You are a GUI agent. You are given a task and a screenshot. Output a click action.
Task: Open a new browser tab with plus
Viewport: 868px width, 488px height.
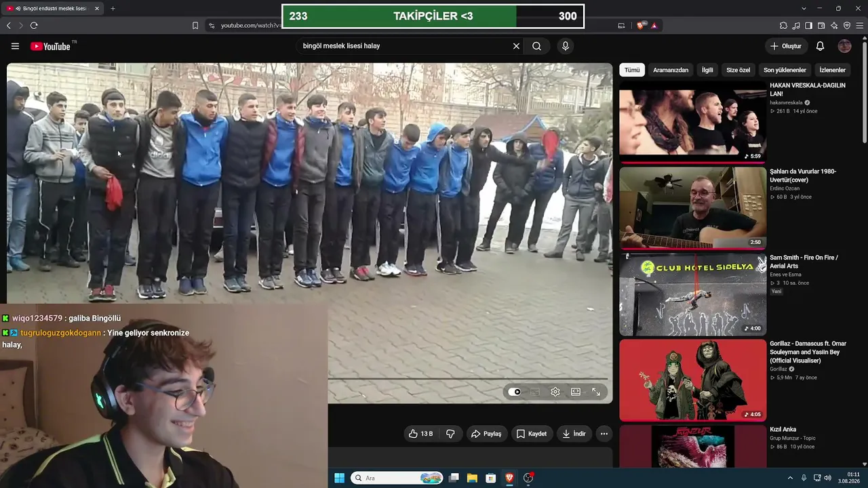pyautogui.click(x=113, y=8)
